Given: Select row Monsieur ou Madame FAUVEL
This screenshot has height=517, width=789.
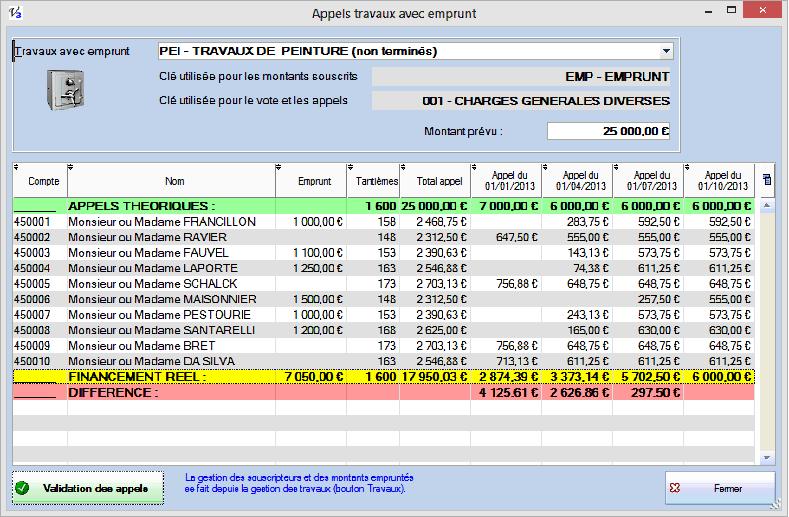Looking at the screenshot, I should (x=383, y=253).
